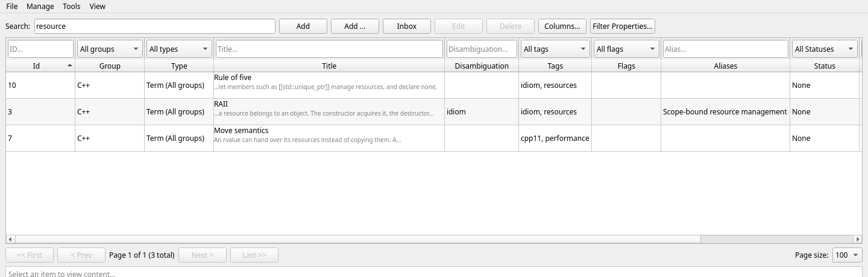The image size is (868, 277).
Task: Click the Columns... button
Action: [562, 26]
